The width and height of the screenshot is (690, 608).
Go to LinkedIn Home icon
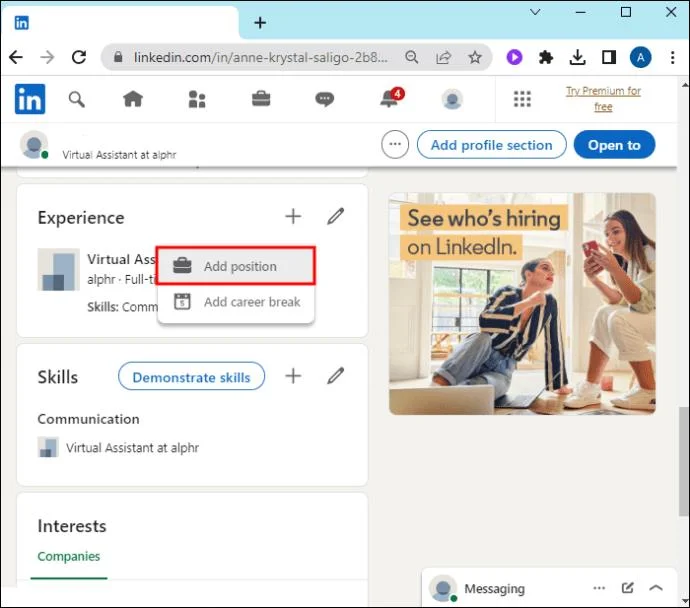click(x=133, y=99)
